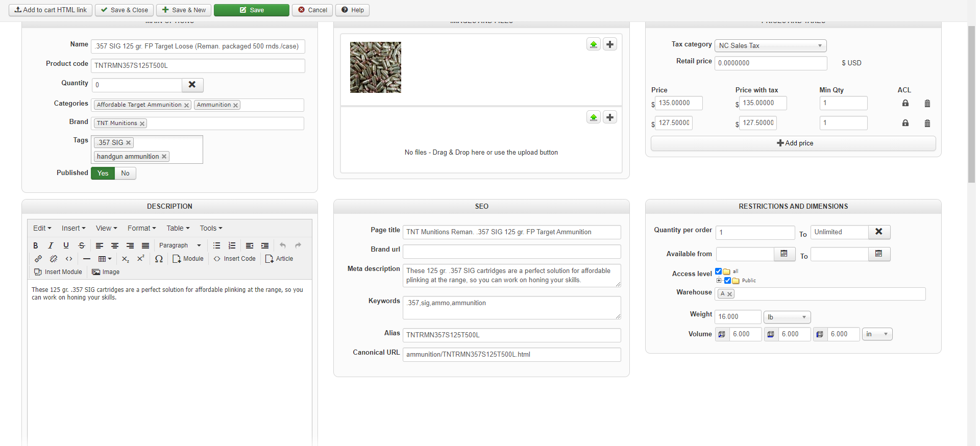Insert a numbered list

coord(232,245)
